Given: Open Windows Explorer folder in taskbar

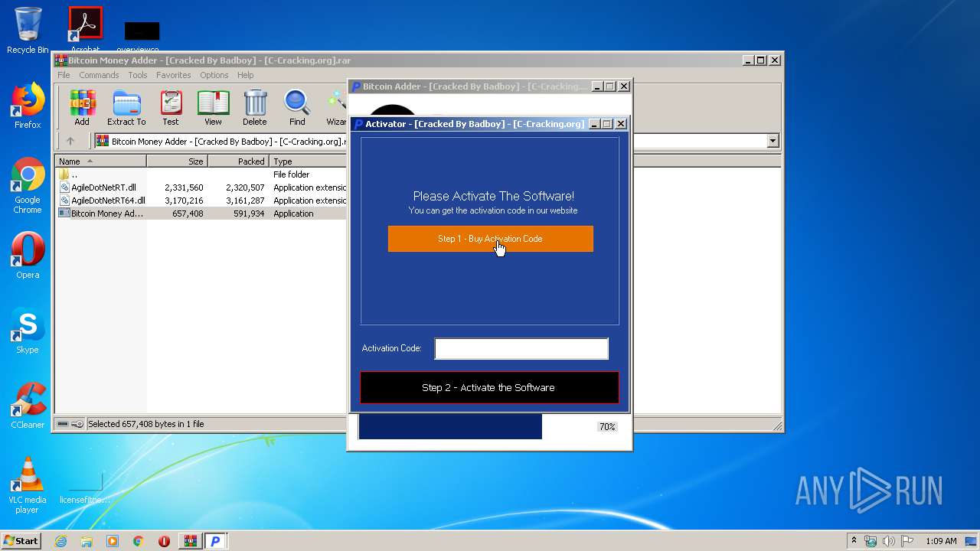Looking at the screenshot, I should pos(87,541).
